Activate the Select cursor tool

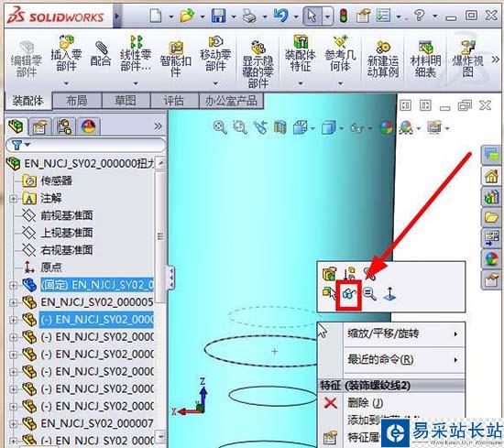pyautogui.click(x=312, y=16)
